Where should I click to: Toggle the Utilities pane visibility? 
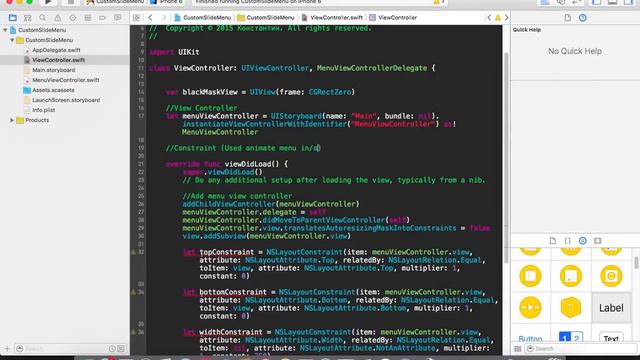[x=629, y=2]
